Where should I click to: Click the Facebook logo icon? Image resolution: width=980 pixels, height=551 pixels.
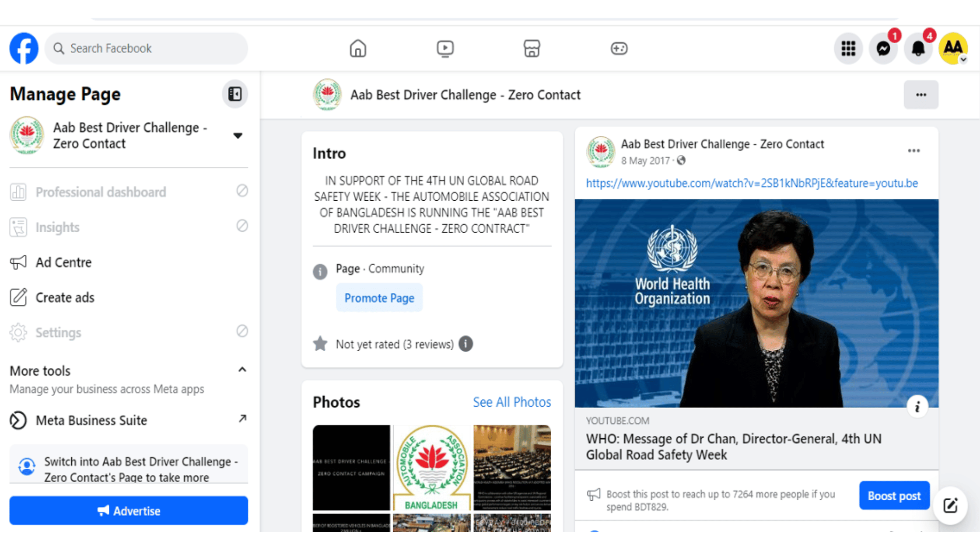(x=24, y=48)
